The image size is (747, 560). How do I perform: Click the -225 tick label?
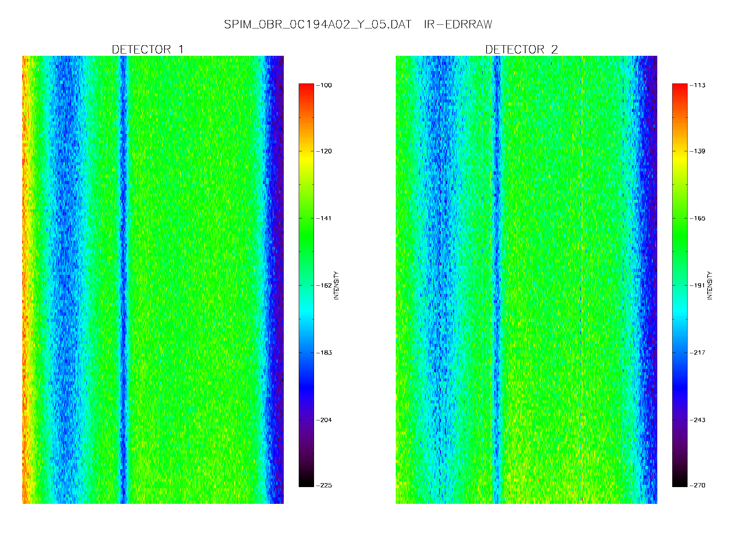[x=324, y=485]
